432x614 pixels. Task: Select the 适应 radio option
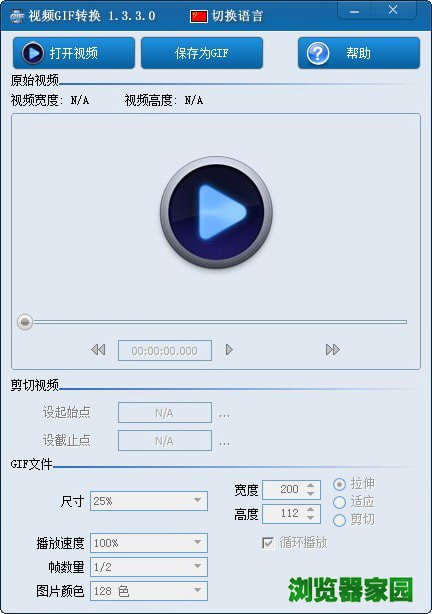pos(339,502)
